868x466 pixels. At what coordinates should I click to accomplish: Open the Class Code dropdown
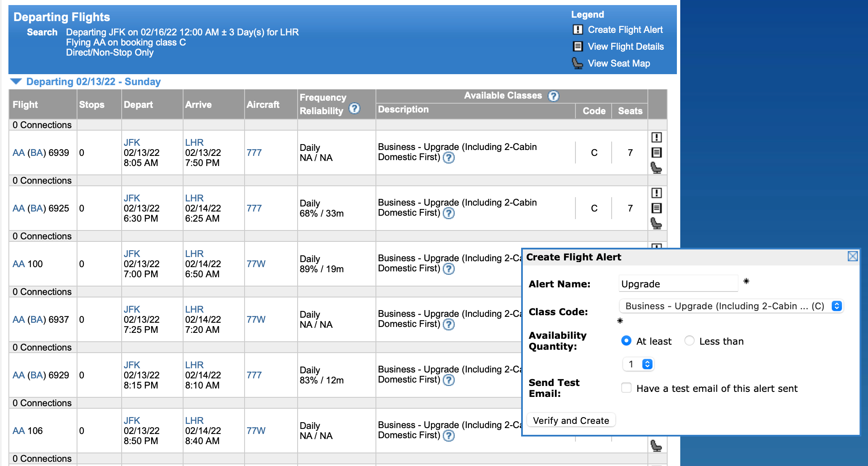(731, 306)
